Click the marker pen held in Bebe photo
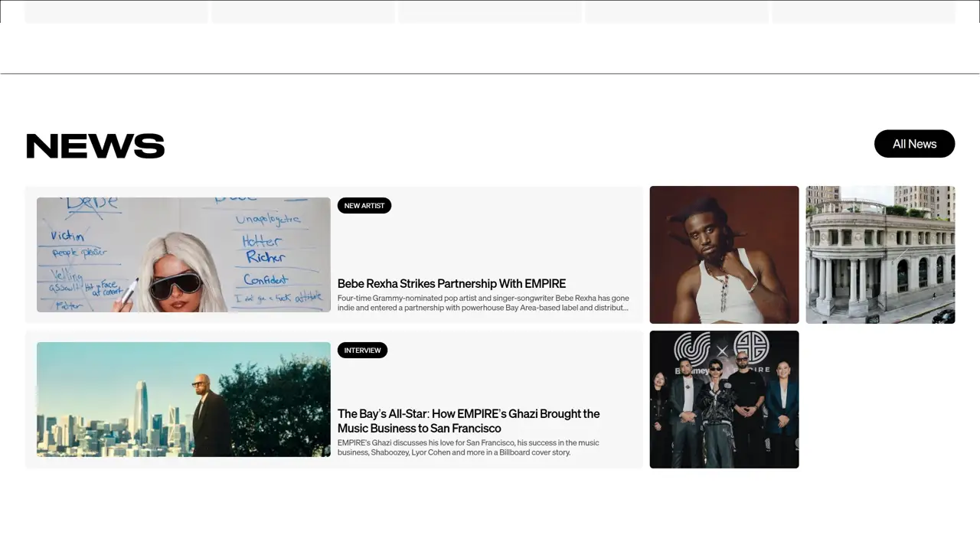 (x=128, y=291)
